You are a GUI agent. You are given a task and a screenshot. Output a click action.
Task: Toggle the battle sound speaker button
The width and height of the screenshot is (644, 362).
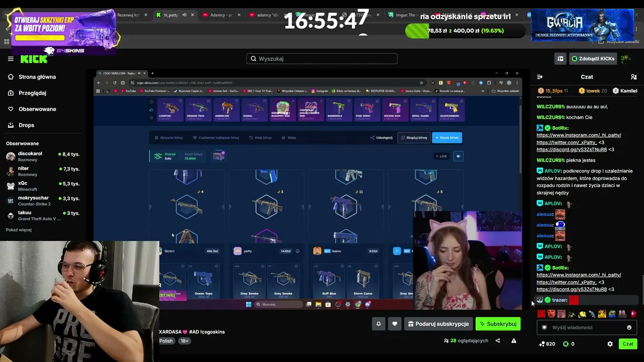(x=458, y=156)
